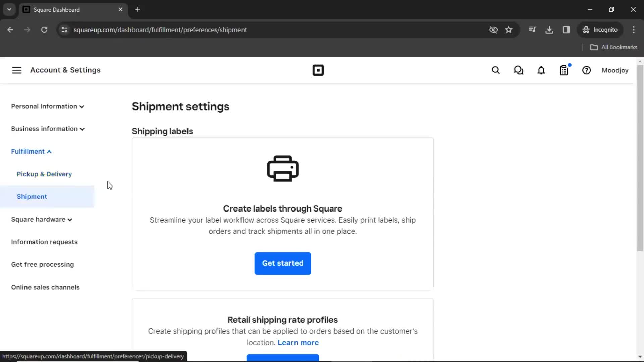The image size is (644, 362).
Task: Open the notifications bell
Action: point(541,70)
